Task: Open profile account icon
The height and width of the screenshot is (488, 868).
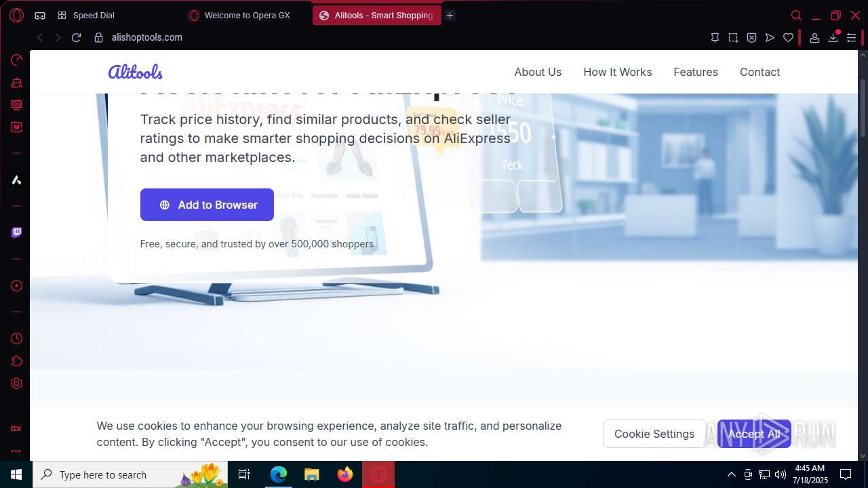Action: (815, 38)
